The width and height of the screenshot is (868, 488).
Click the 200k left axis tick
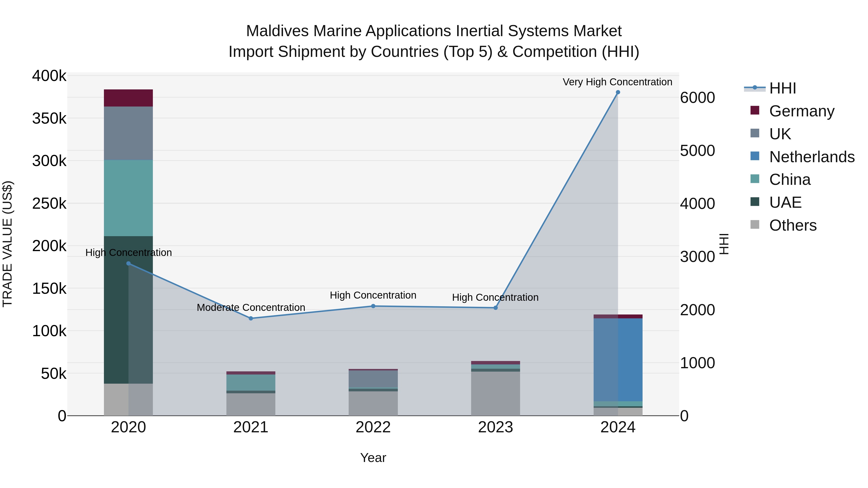click(49, 246)
